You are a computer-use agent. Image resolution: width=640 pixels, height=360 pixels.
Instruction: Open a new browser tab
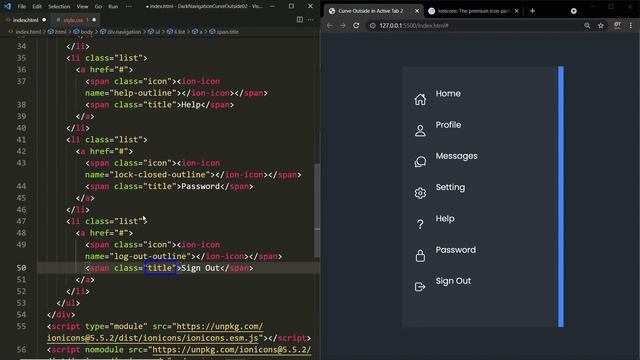pos(532,11)
